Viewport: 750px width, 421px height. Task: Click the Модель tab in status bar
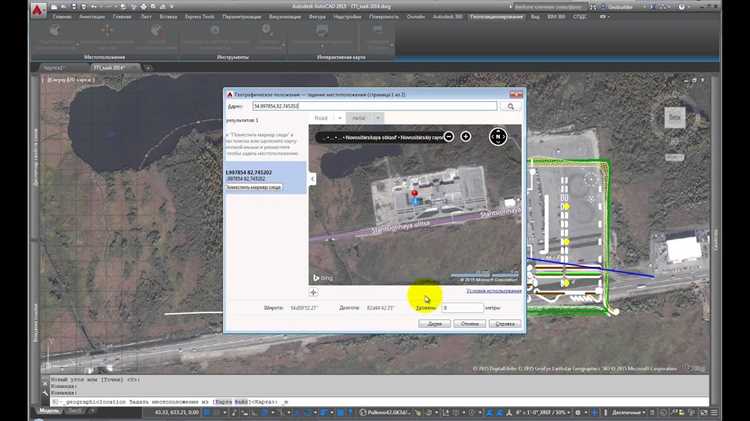point(49,411)
